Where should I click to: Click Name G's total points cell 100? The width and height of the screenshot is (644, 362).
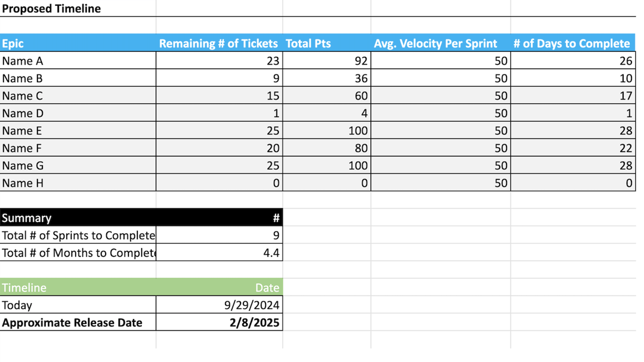(327, 165)
